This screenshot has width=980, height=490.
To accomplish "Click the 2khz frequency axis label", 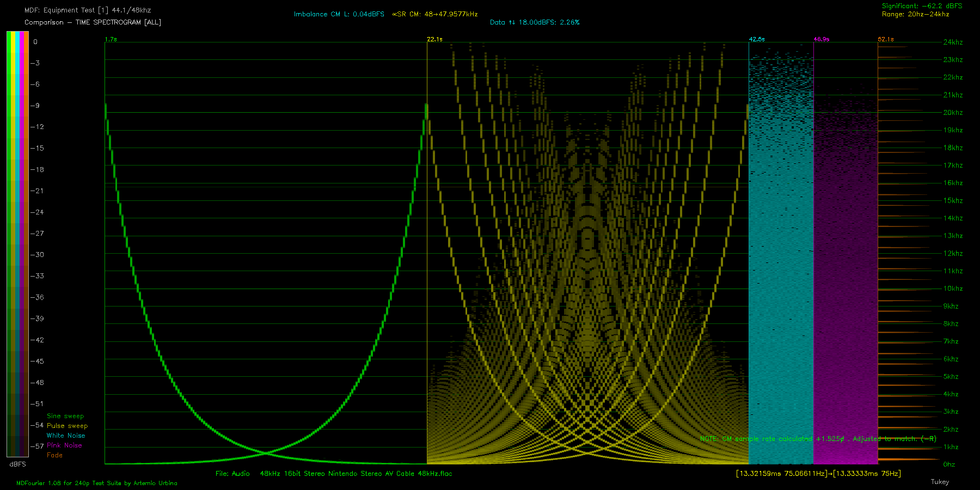I will coord(951,430).
